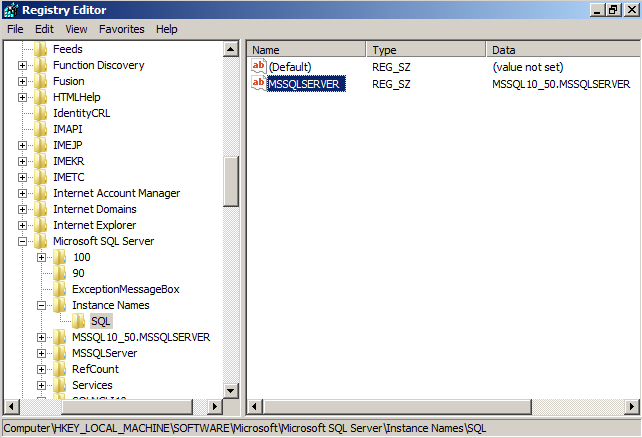
Task: Click the (Default) string value icon
Action: 259,66
